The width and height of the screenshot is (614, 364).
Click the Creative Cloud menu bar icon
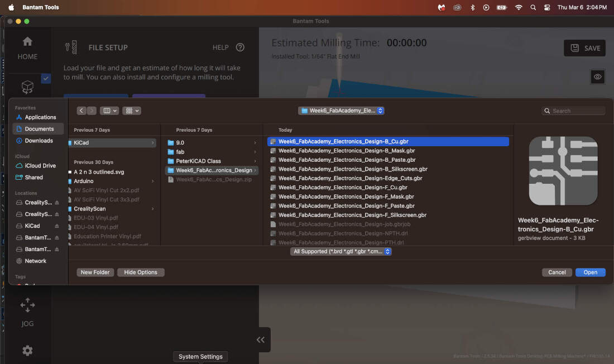click(x=457, y=7)
